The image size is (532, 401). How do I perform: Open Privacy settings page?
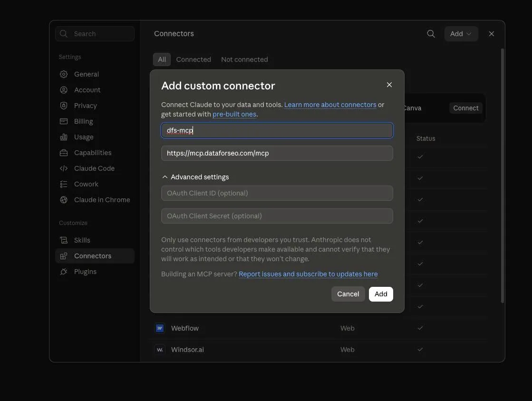pos(95,105)
